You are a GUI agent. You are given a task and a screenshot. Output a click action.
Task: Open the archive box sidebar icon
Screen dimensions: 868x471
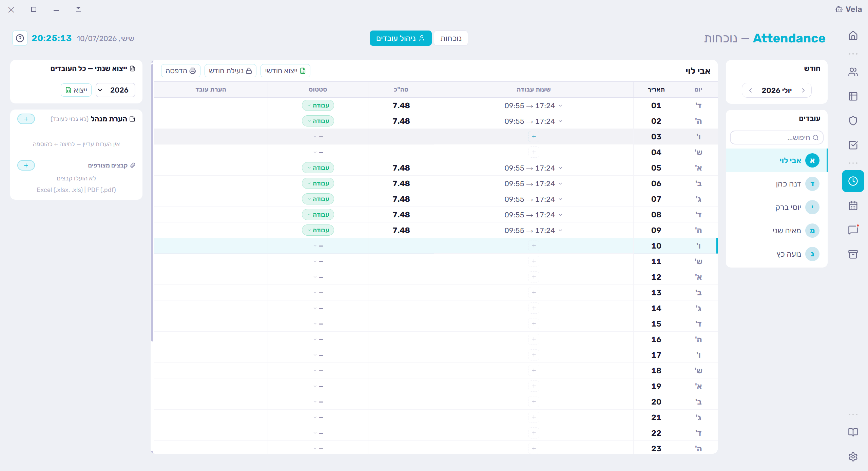click(x=853, y=254)
